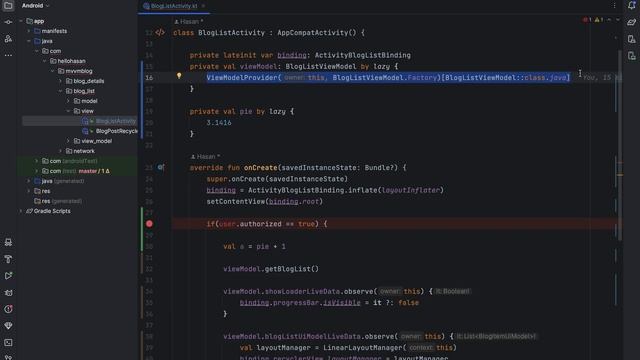Collapse the blog_list package
The image size is (640, 360).
(60, 91)
